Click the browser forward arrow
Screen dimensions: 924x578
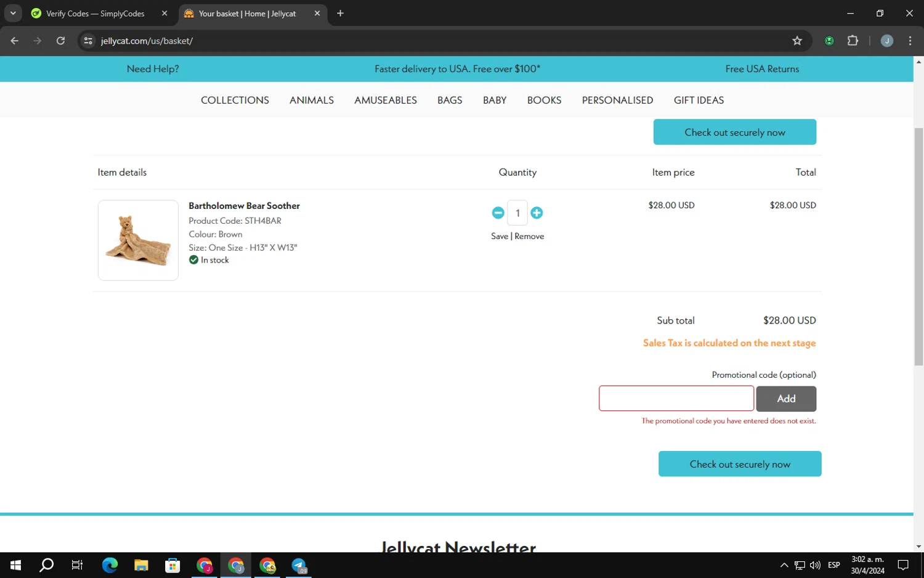[38, 41]
